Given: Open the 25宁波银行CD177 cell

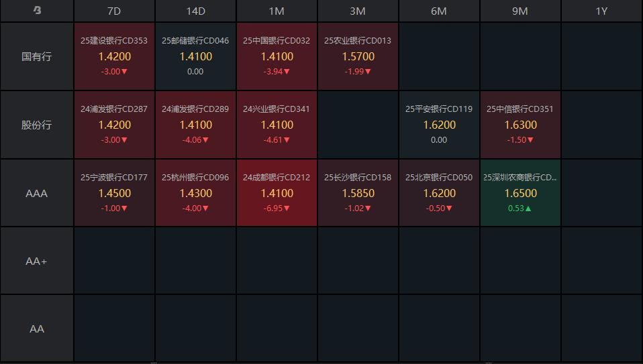Looking at the screenshot, I should click(x=114, y=193).
